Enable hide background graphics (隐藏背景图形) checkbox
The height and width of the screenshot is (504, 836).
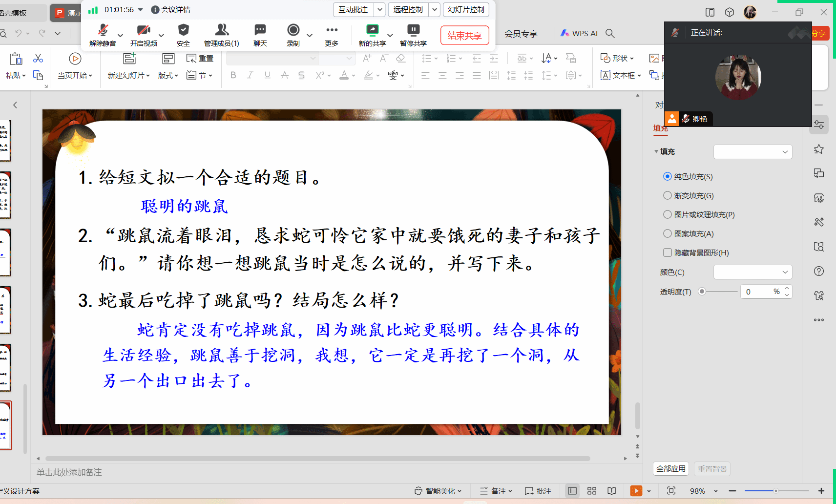coord(668,252)
